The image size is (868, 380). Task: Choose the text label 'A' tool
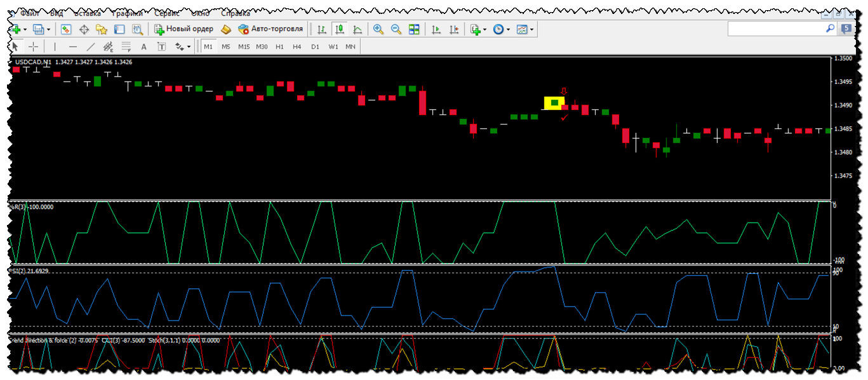click(x=144, y=46)
